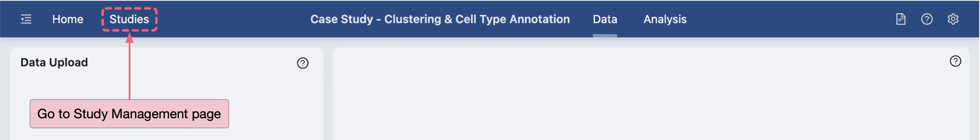Collapse the sidebar using the menu-fold icon
Viewport: 980px width, 140px height.
click(26, 19)
